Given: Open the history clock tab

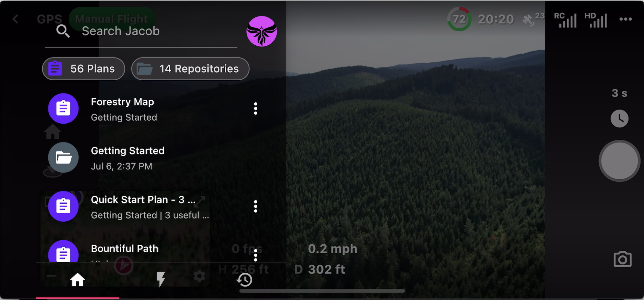Looking at the screenshot, I should (x=244, y=280).
